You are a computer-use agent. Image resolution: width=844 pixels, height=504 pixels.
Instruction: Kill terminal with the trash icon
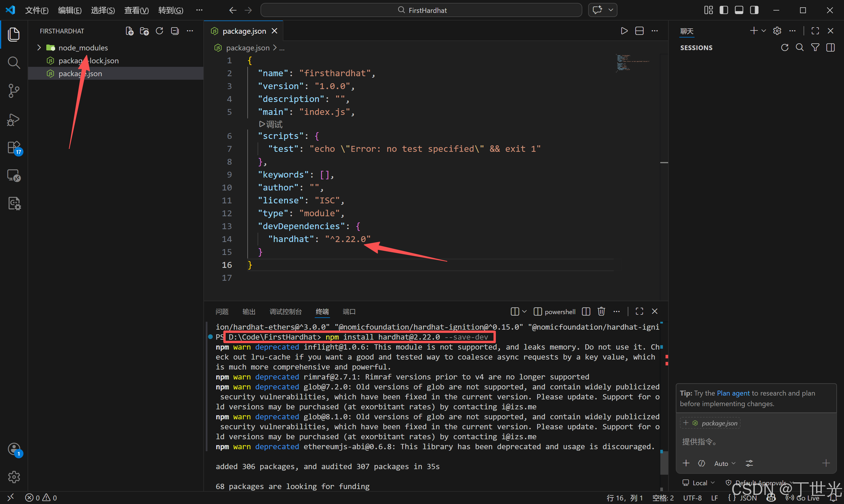[x=601, y=311]
